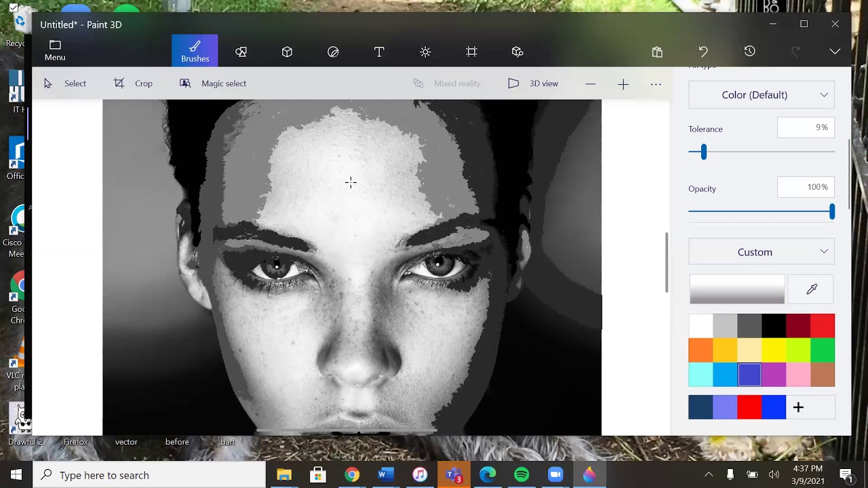Open the 2D shapes tab
The image size is (868, 488).
[241, 52]
